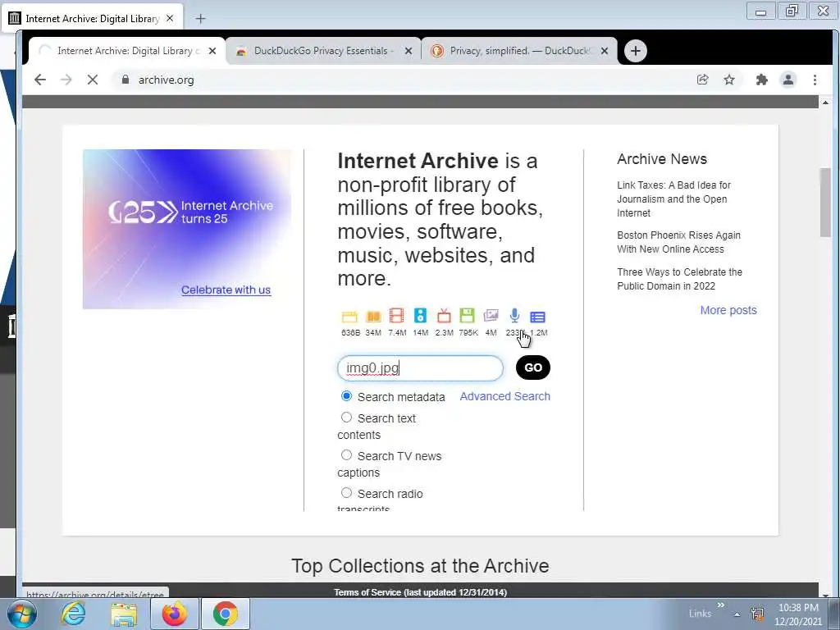Click the Top Collections at the Archive heading
Screen dimensions: 840x630
420,566
